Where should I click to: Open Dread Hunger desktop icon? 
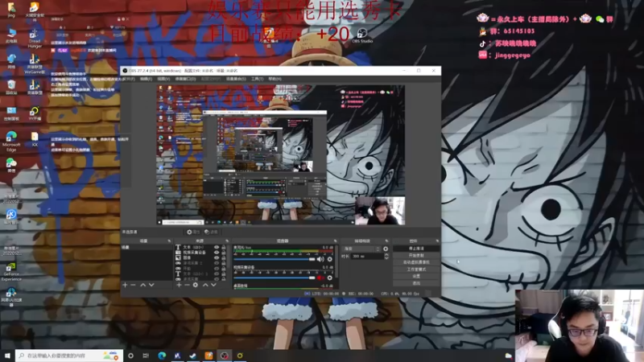[x=35, y=38]
